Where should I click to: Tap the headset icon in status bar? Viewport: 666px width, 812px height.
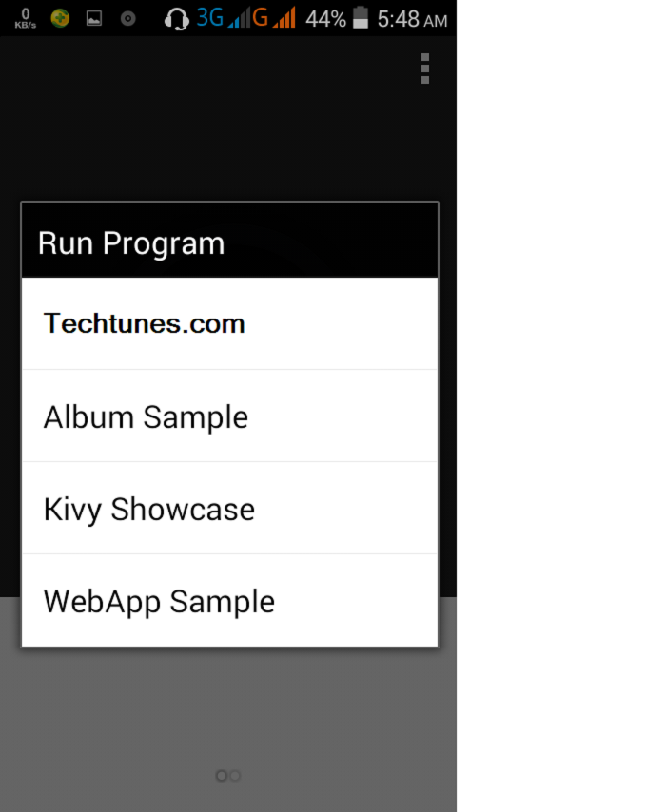click(176, 18)
